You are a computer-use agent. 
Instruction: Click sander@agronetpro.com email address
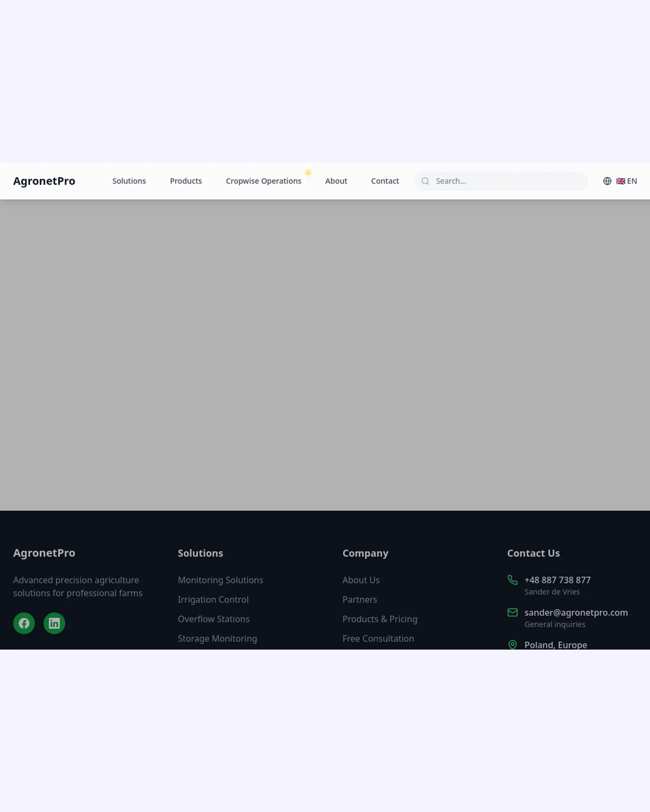click(x=576, y=612)
